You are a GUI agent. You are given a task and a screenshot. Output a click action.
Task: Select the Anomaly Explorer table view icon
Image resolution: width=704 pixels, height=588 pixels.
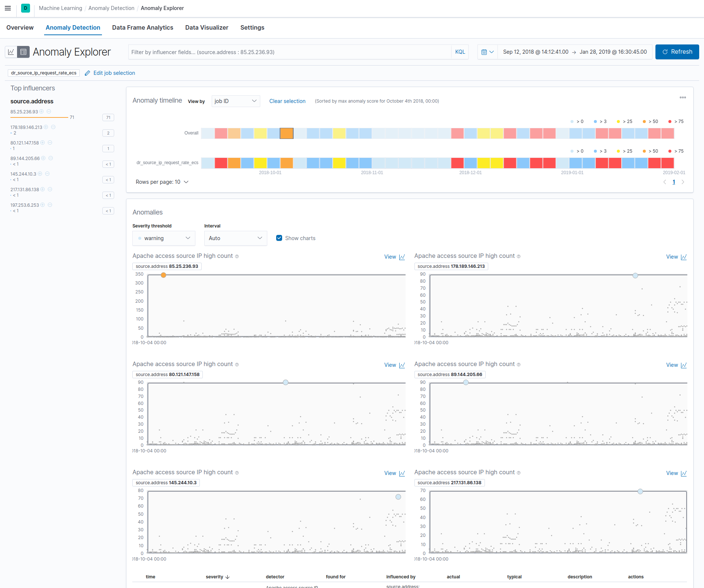click(23, 52)
